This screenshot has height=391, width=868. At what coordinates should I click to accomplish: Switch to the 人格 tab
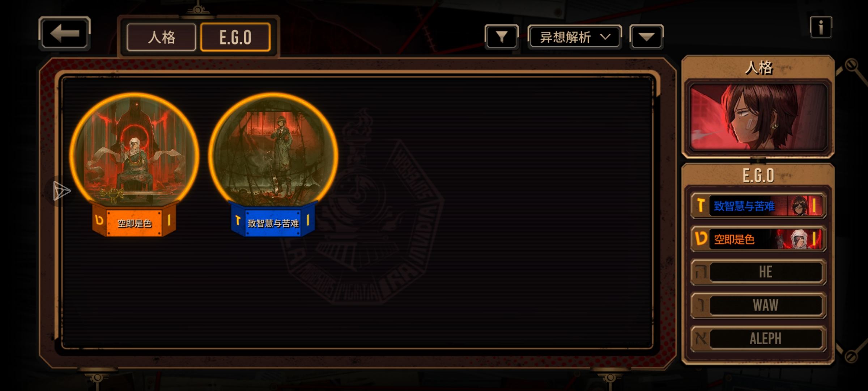pyautogui.click(x=161, y=37)
